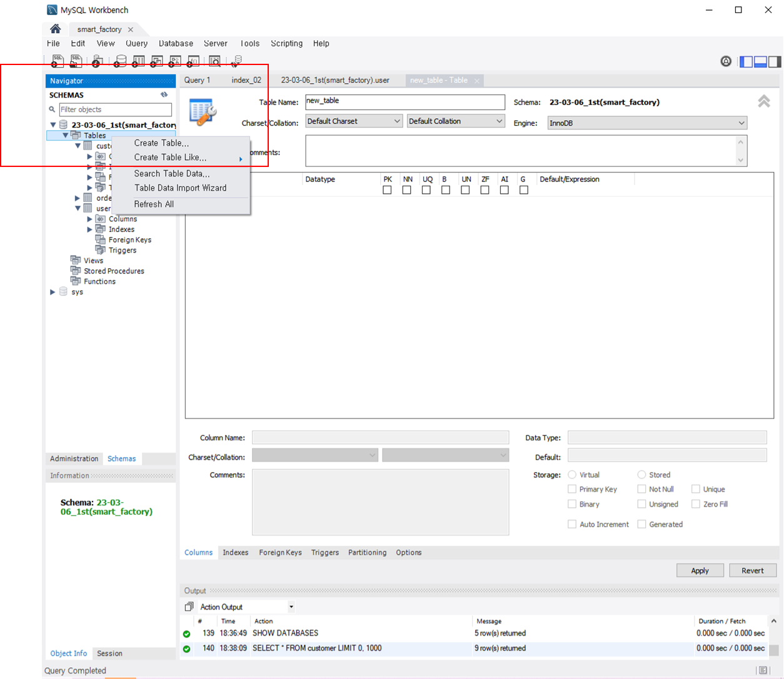Choose Table Data Import Wizard entry
Viewport: 784px width, 679px height.
181,188
